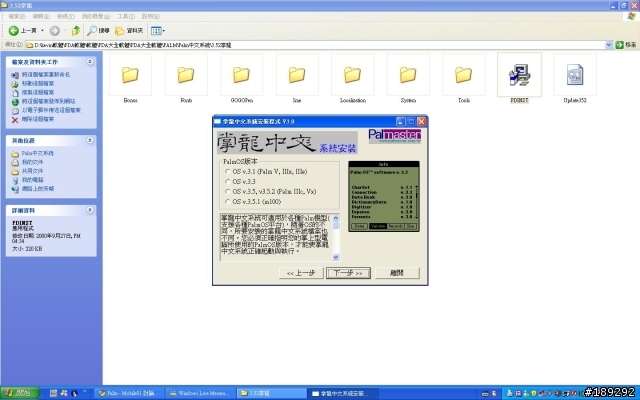Open Shared Documents (共用文件) in Other Places
Viewport: 640px width, 400px height.
click(32, 171)
